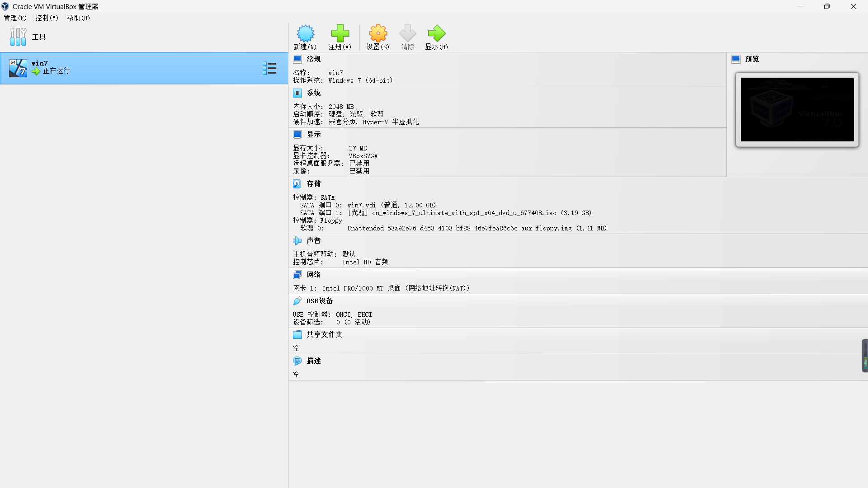Screen dimensions: 868x488
Task: Click the VirtualBox app logo in title bar
Action: click(5, 6)
